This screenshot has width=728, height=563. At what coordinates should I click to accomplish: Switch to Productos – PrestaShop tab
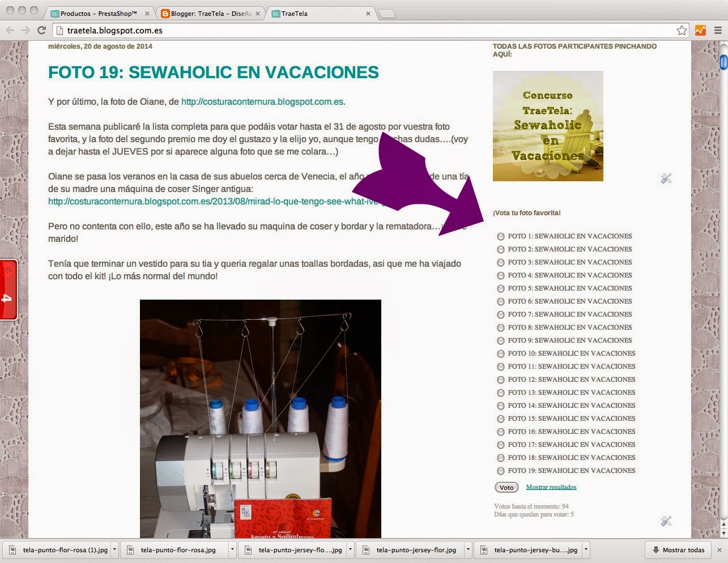[x=99, y=14]
